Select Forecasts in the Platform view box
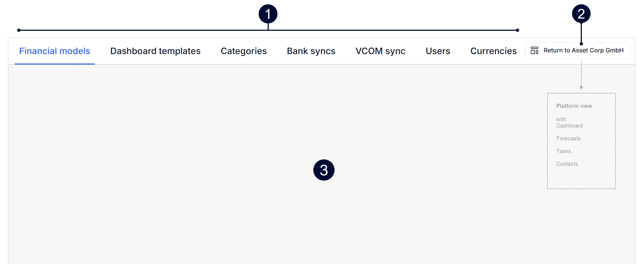 click(x=568, y=138)
